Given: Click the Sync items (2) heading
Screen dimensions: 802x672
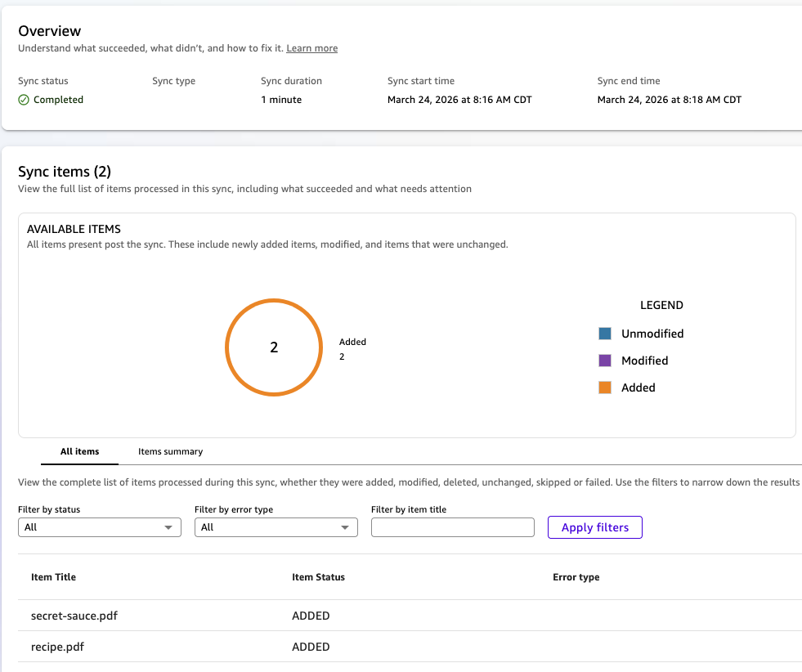Looking at the screenshot, I should pyautogui.click(x=65, y=172).
